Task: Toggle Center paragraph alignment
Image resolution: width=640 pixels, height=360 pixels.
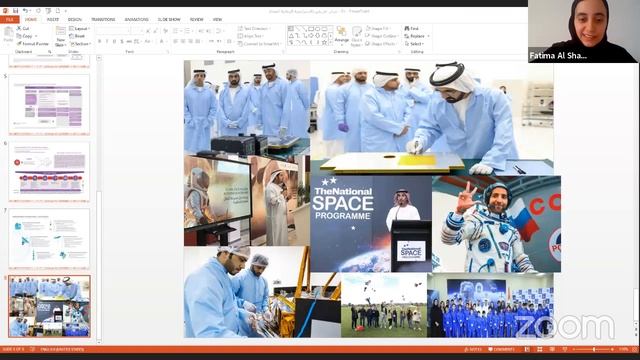Action: click(183, 41)
